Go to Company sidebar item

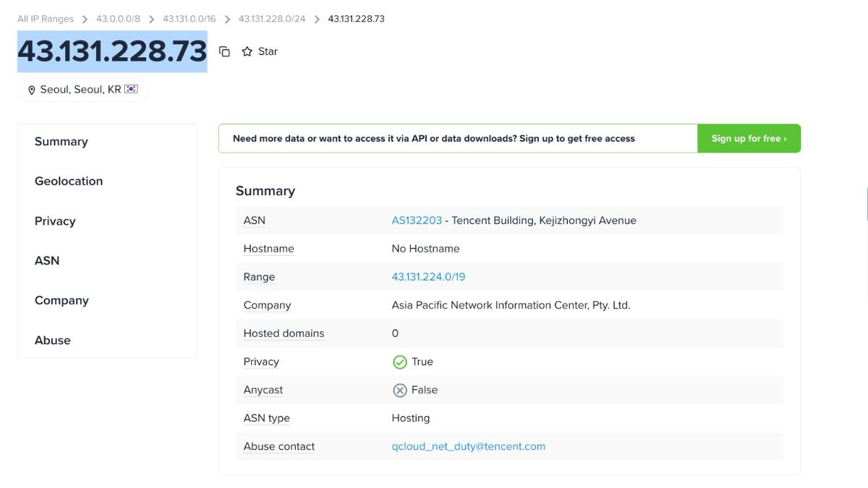[61, 301]
